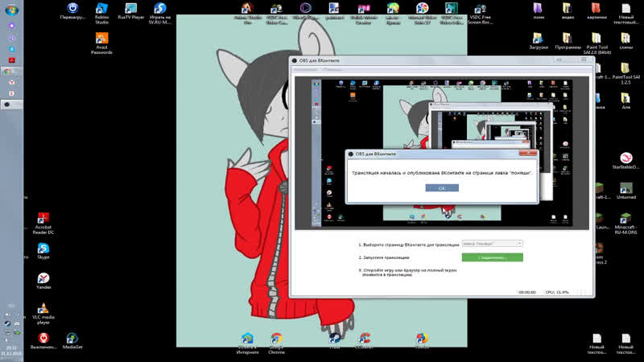
Task: Switch to Chrome in the taskbar
Action: [x=11, y=72]
